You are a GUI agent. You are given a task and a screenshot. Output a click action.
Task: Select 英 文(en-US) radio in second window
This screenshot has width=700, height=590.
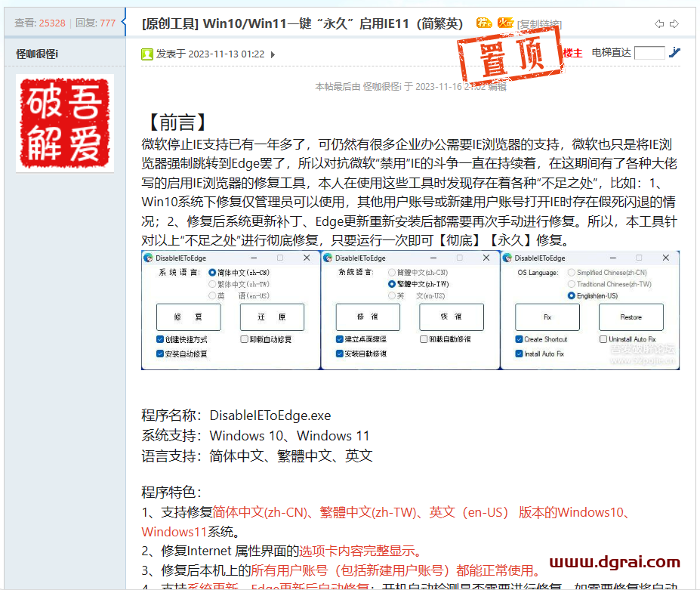point(417,295)
